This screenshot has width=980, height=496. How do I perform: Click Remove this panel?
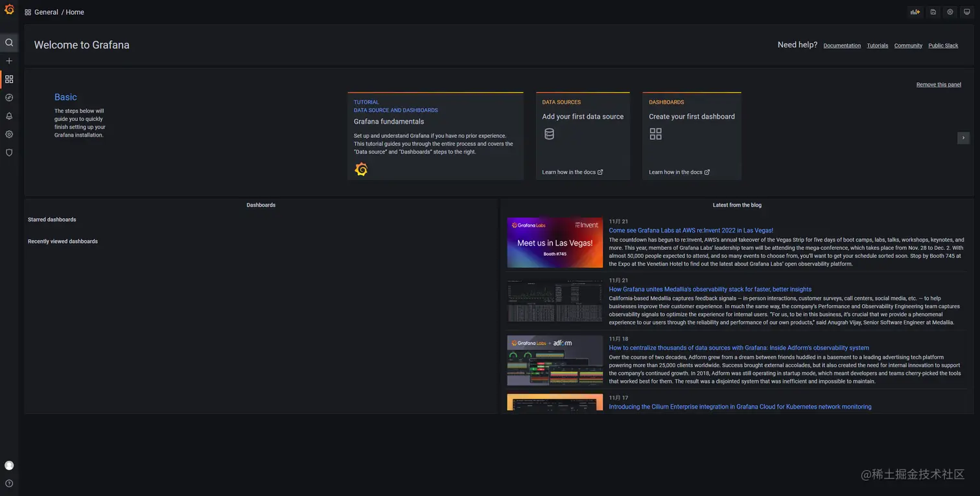[939, 85]
